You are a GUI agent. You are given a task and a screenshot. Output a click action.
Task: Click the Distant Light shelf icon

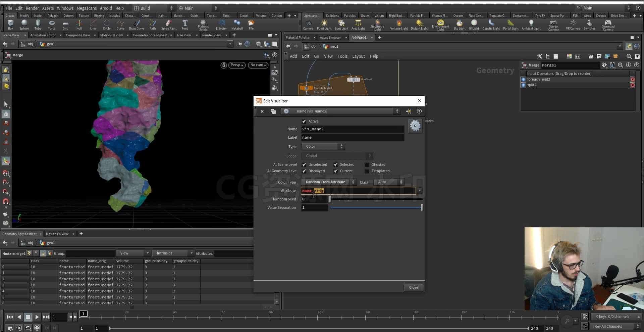(419, 25)
